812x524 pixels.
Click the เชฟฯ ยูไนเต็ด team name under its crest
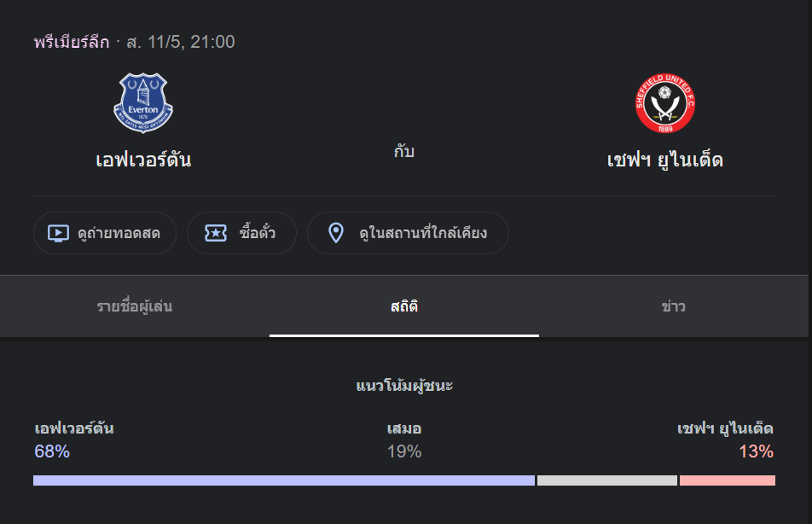665,160
